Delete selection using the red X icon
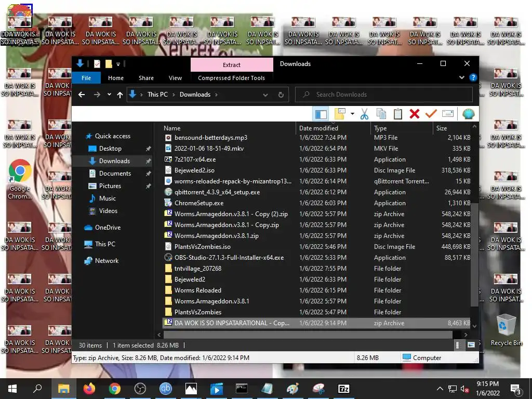The image size is (532, 399). [414, 114]
